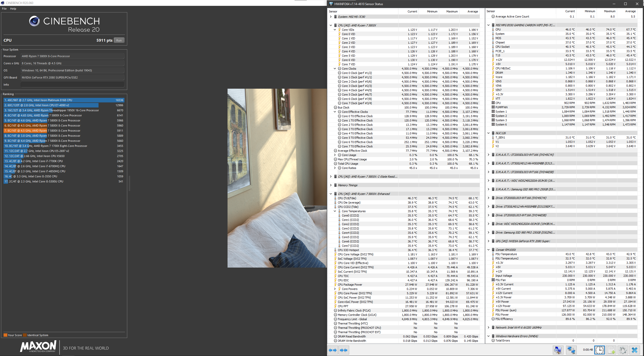Select the Xeon Platinum 8168 ranking entry
Image resolution: width=644 pixels, height=356 pixels.
pyautogui.click(x=63, y=100)
